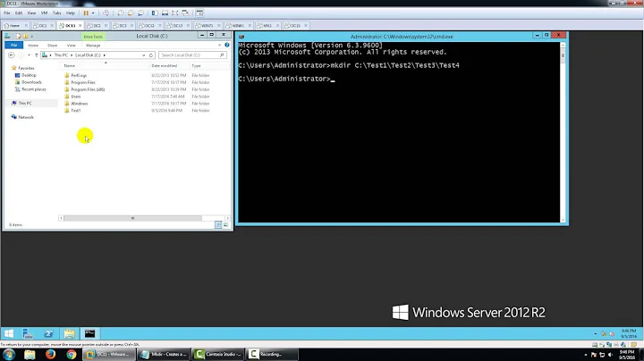Sort files by Date modified column header
Viewport: 644px width, 361px height.
[170, 65]
